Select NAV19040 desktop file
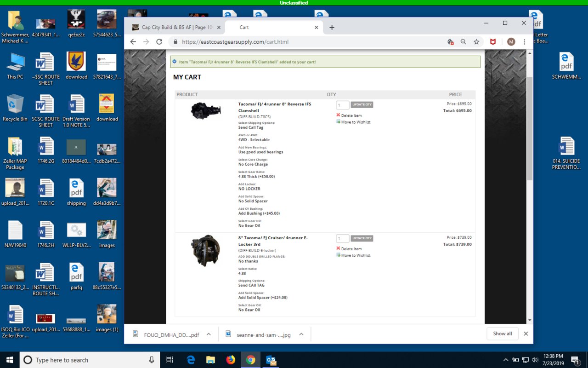 [x=15, y=234]
